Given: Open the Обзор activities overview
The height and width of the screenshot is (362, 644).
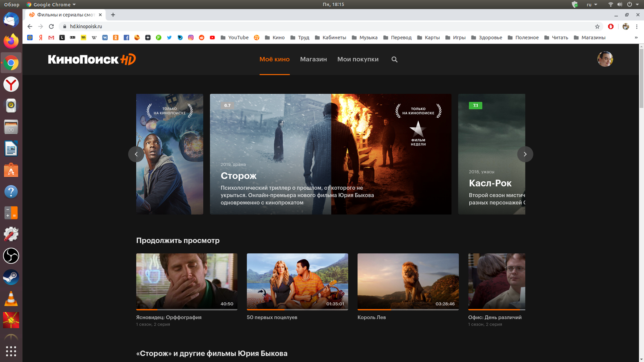Looking at the screenshot, I should point(12,4).
